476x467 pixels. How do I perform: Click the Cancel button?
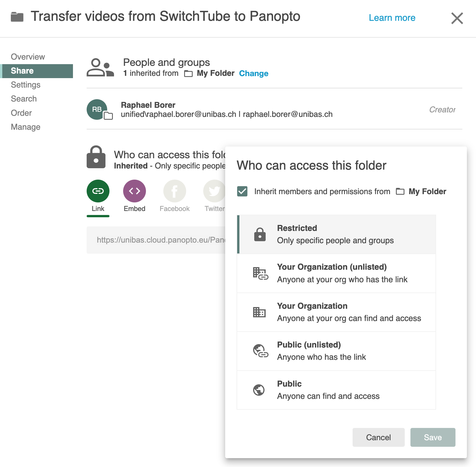tap(378, 437)
